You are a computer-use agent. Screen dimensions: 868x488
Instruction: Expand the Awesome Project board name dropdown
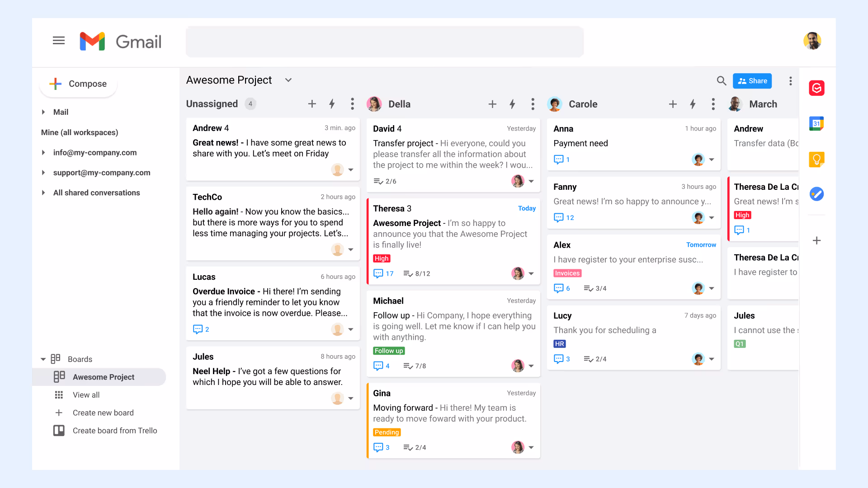tap(288, 80)
